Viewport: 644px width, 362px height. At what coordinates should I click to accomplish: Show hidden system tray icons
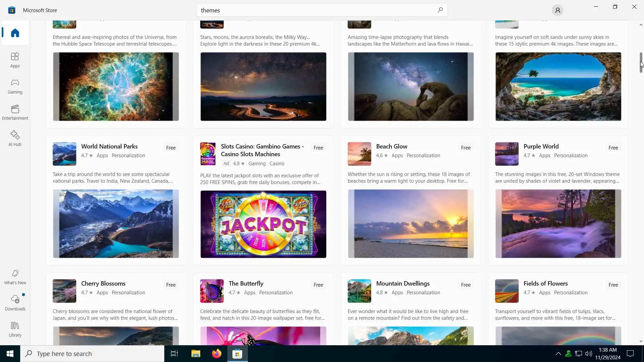click(x=558, y=354)
